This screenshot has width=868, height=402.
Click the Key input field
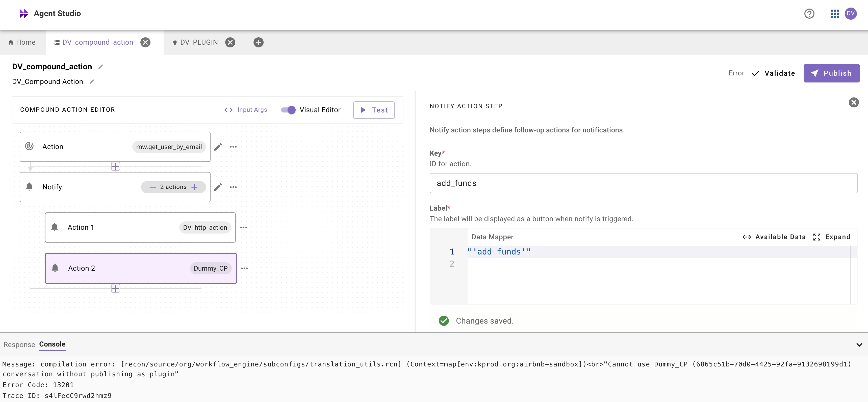[643, 183]
